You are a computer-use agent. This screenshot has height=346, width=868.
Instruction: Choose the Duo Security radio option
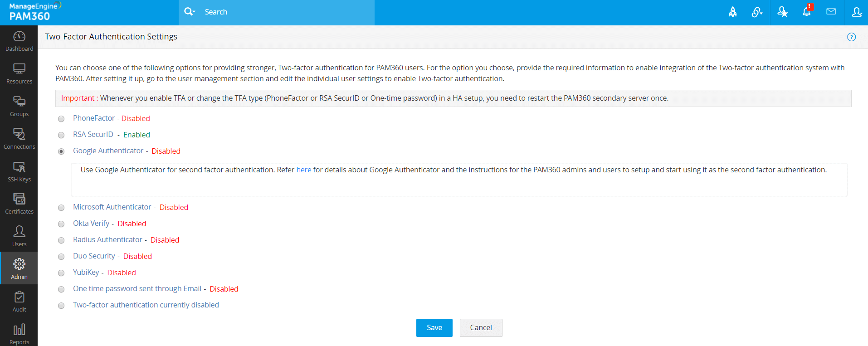pos(61,257)
